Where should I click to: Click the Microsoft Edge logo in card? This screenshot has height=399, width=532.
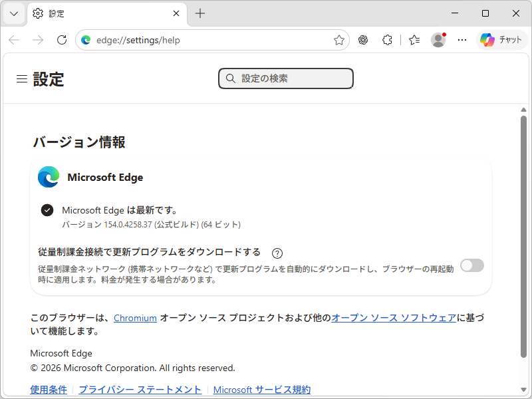[x=49, y=177]
